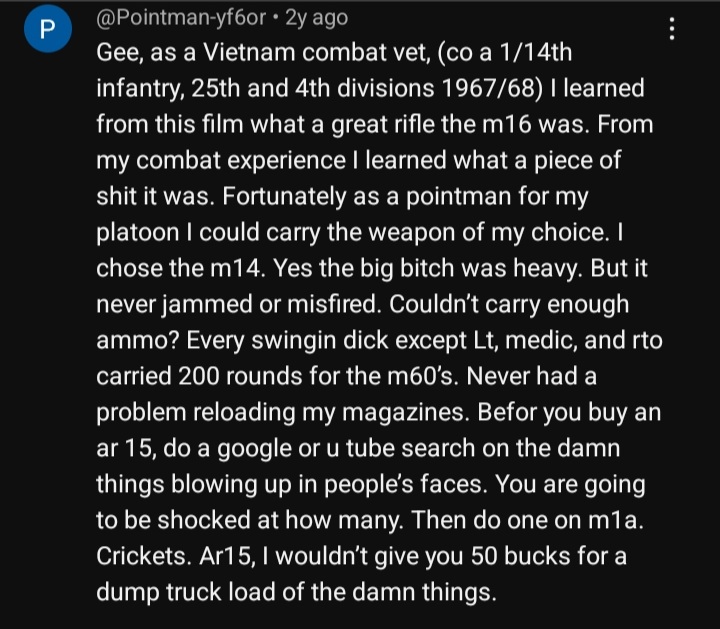Click the phrase never jammed or misfired
The image size is (720, 629).
239,304
